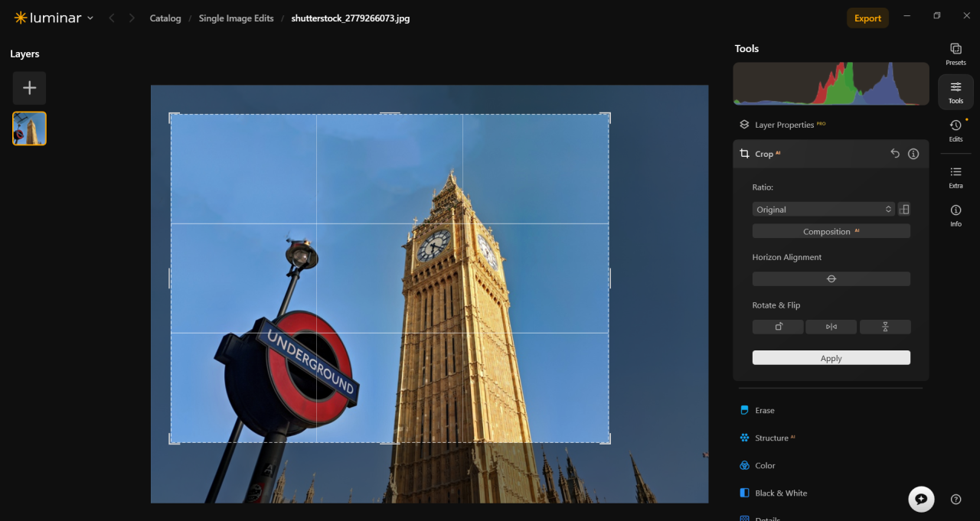Go forward with the right arrow
The height and width of the screenshot is (521, 980).
click(132, 18)
